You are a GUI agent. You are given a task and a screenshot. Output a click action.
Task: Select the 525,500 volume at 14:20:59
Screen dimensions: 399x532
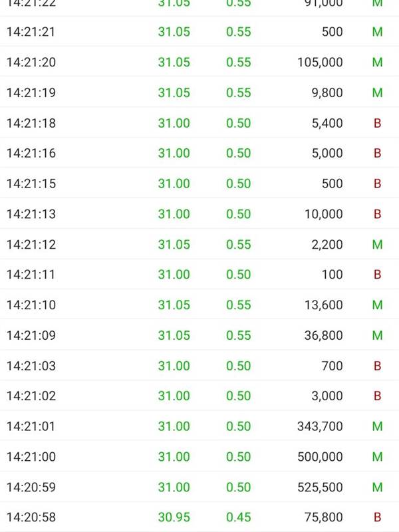(320, 487)
